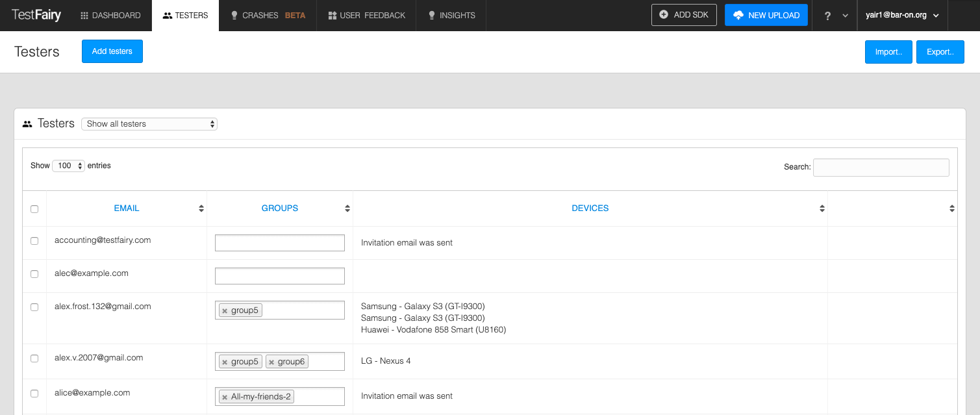
Task: Open the yair1@bar-on.org account dropdown
Action: 903,15
